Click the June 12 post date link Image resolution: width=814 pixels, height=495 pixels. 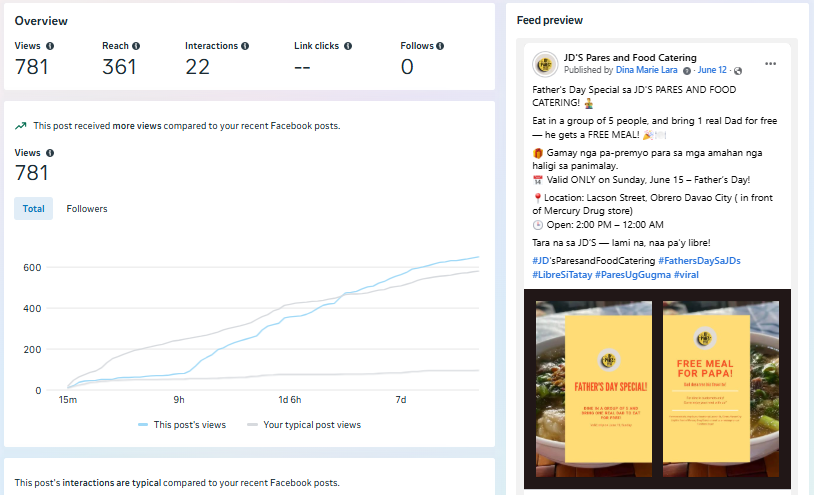pos(712,70)
